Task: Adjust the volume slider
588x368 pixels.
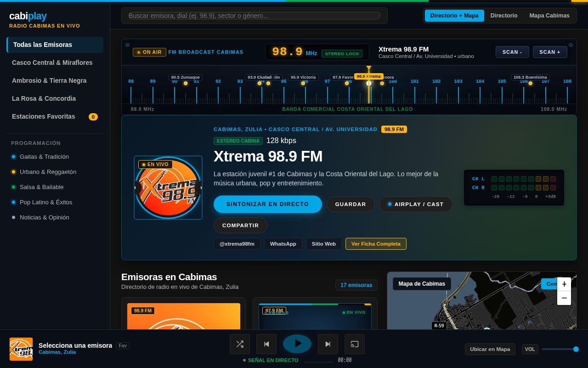Action: pyautogui.click(x=560, y=349)
